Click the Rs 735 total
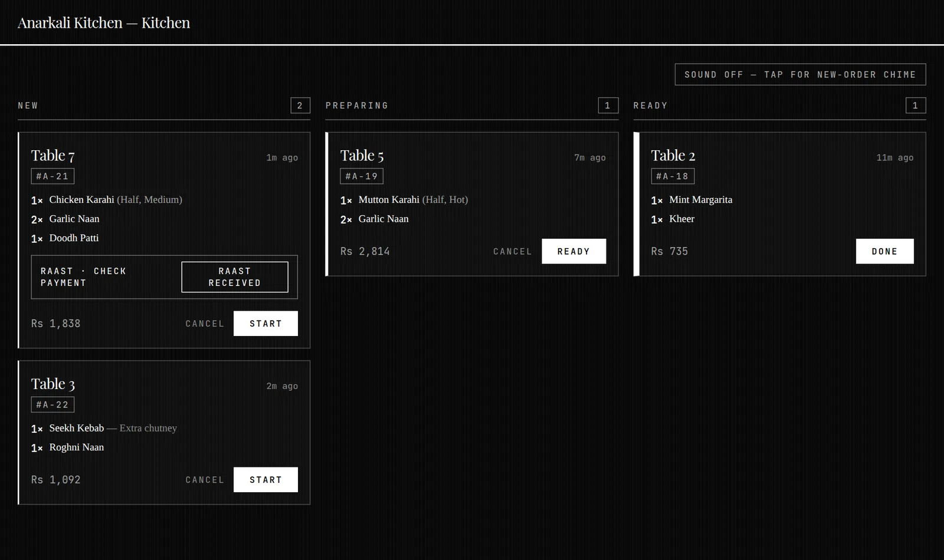The image size is (944, 560). [x=670, y=251]
